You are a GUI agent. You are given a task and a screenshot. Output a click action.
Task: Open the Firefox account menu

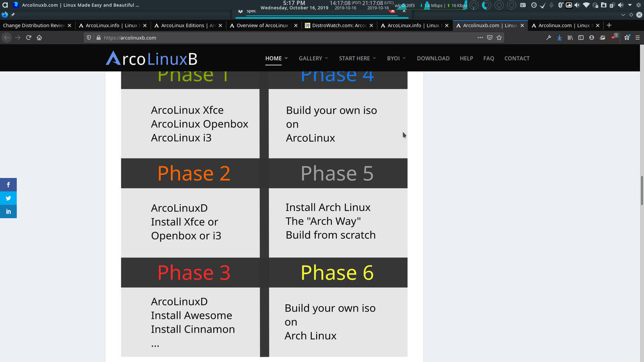point(592,38)
